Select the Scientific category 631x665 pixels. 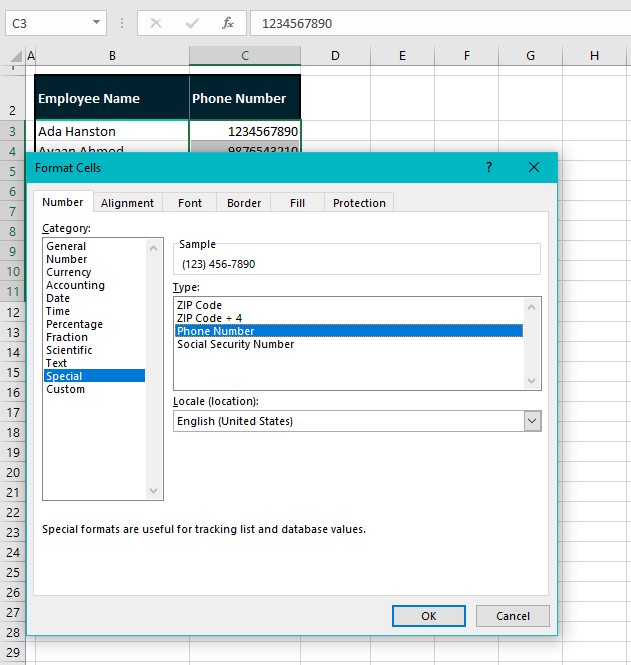[95, 350]
